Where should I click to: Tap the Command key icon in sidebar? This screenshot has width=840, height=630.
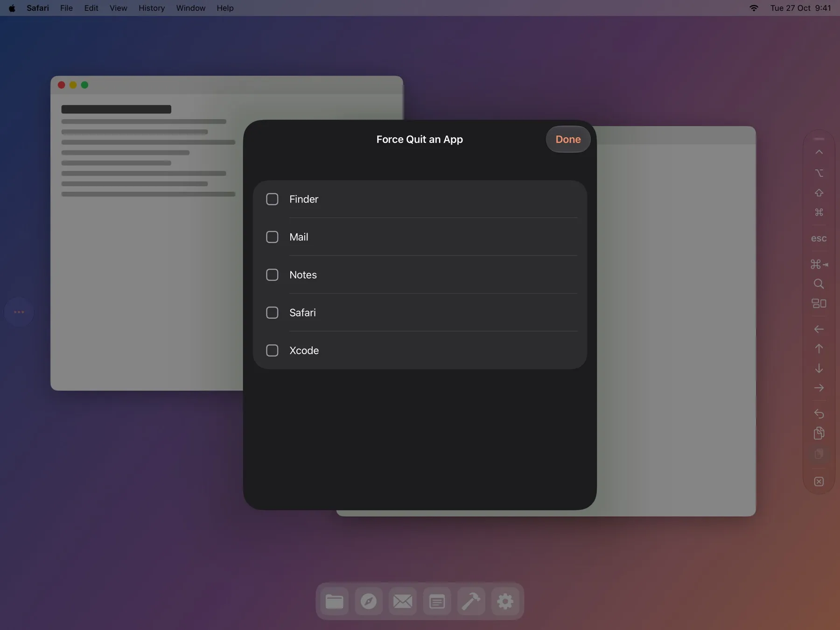tap(819, 212)
